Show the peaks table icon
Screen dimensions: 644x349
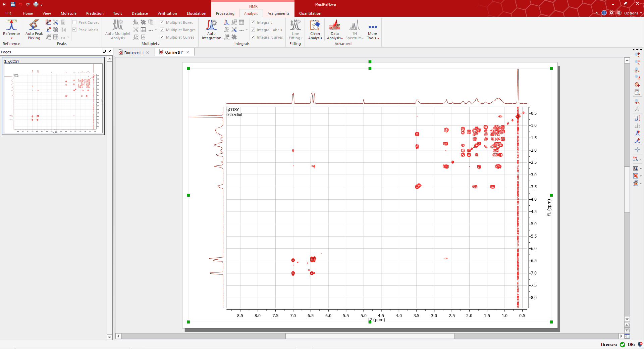tap(56, 37)
